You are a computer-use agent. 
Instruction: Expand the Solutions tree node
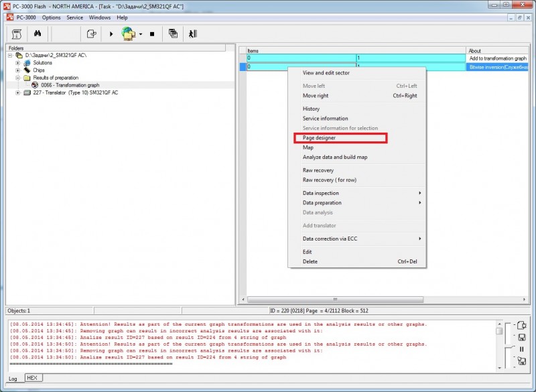click(x=18, y=62)
